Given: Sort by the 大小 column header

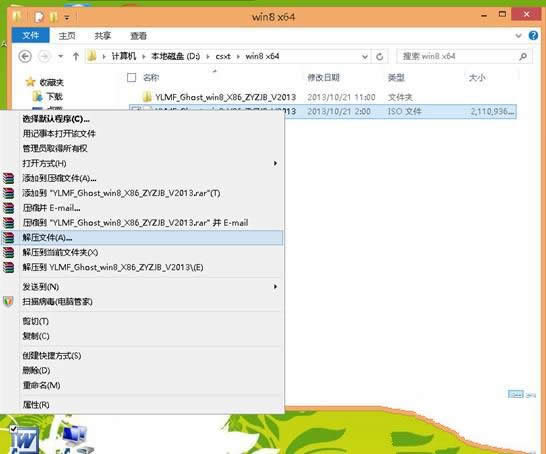Looking at the screenshot, I should click(x=477, y=77).
